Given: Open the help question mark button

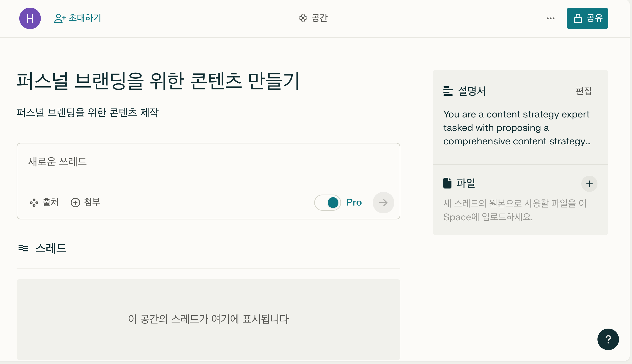Looking at the screenshot, I should 608,339.
